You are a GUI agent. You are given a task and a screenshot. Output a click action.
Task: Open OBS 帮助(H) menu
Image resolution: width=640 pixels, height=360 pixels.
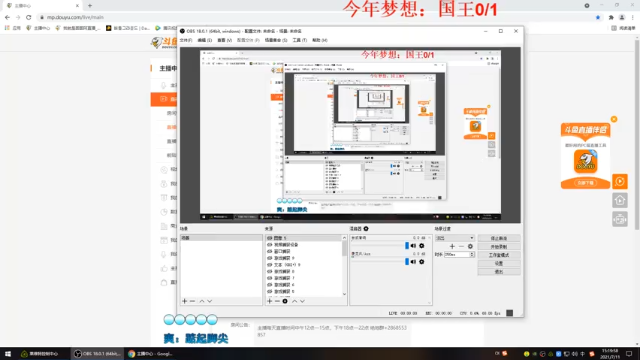coord(320,40)
